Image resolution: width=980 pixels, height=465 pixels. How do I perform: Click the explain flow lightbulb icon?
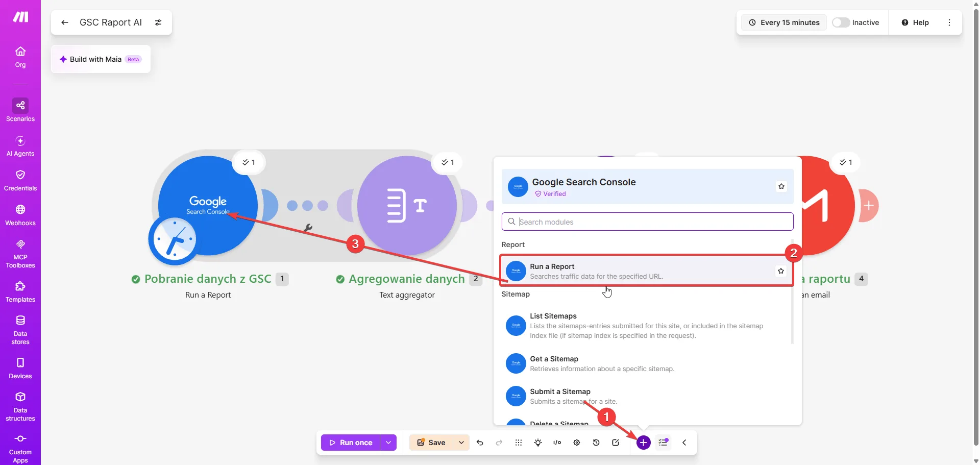[x=538, y=443]
